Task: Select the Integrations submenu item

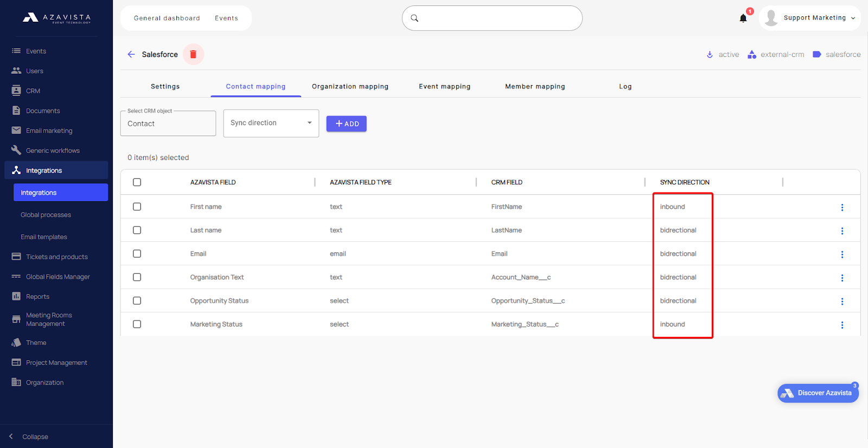Action: [x=61, y=193]
